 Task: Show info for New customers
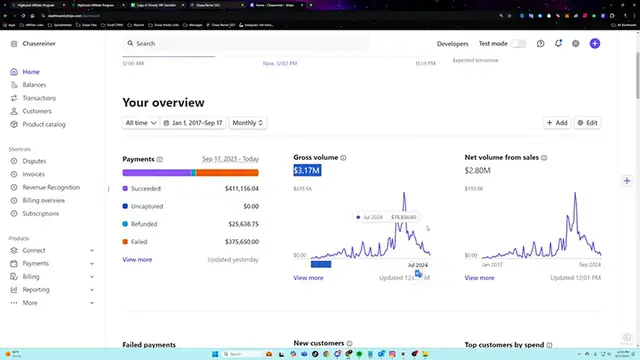pos(349,344)
